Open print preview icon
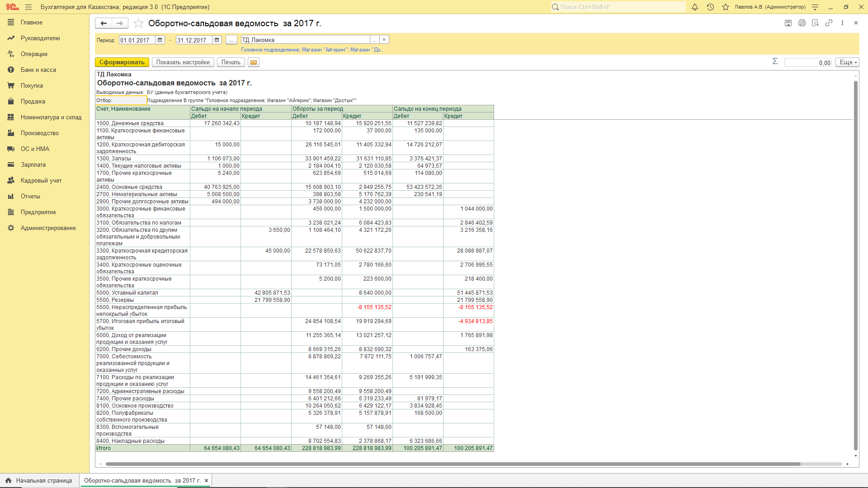The image size is (868, 488). tap(815, 23)
